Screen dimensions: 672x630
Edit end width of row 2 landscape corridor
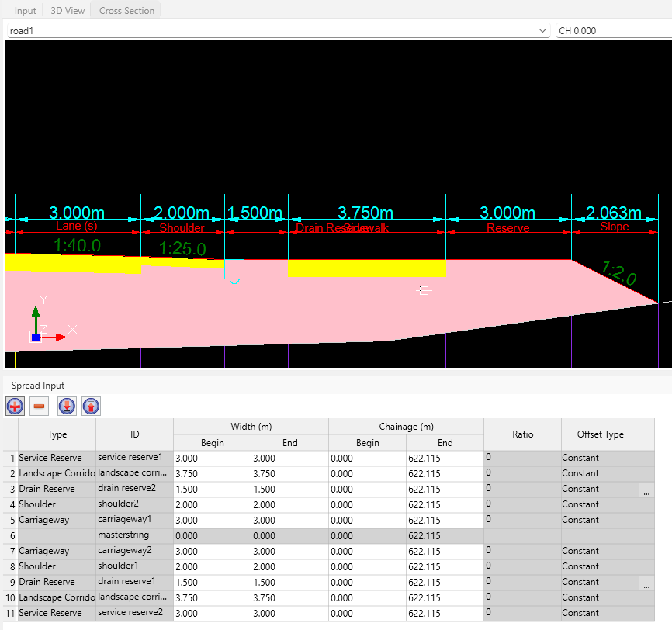coord(289,473)
